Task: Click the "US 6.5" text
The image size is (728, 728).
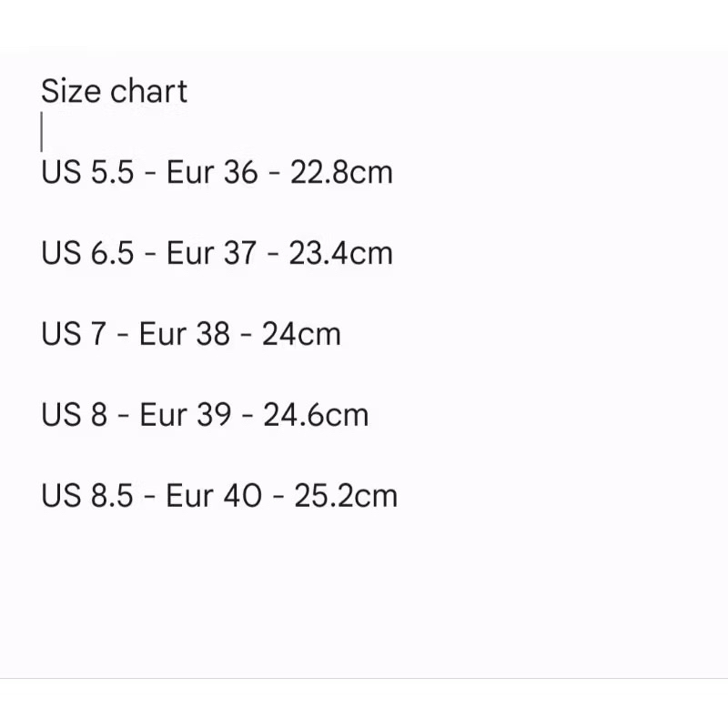Action: point(87,253)
